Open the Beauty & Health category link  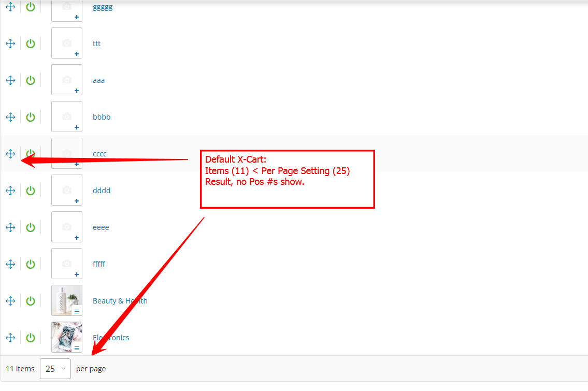[x=120, y=301]
